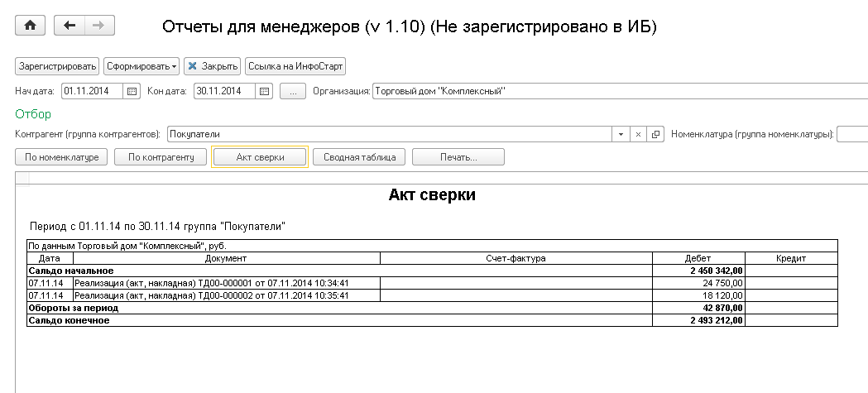The image size is (868, 393).
Task: Click the Закрыть button
Action: pos(213,66)
